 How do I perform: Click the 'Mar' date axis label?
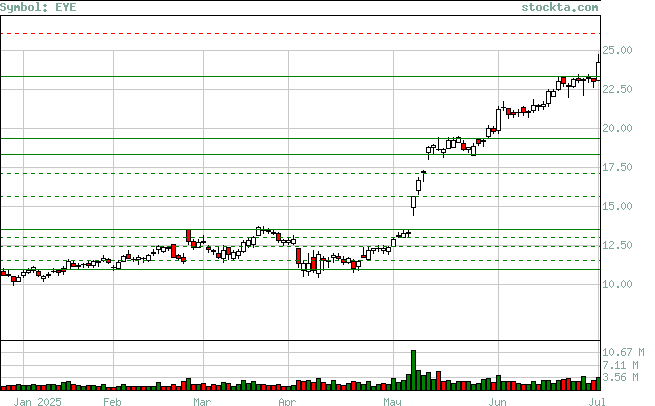click(202, 402)
